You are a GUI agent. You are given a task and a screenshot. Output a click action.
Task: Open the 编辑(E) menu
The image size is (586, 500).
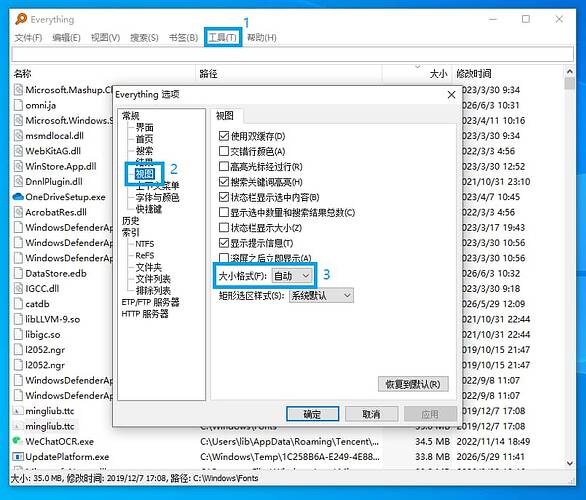point(66,38)
